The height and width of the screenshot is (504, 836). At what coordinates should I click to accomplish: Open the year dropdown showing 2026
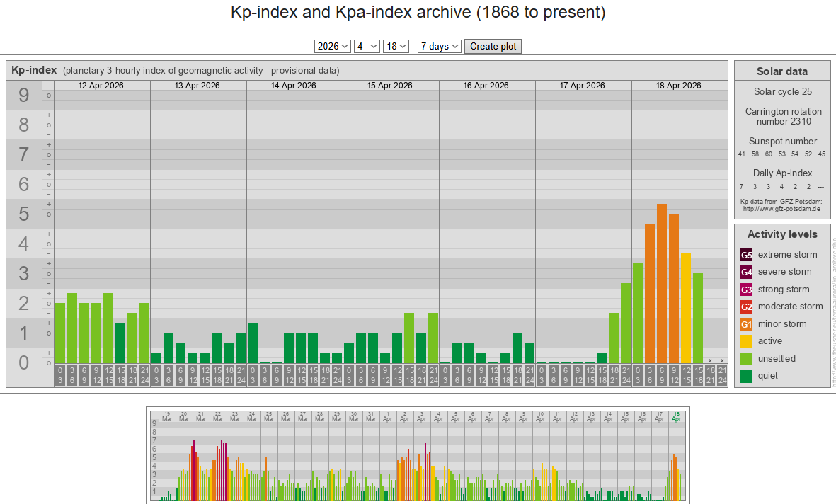point(332,46)
